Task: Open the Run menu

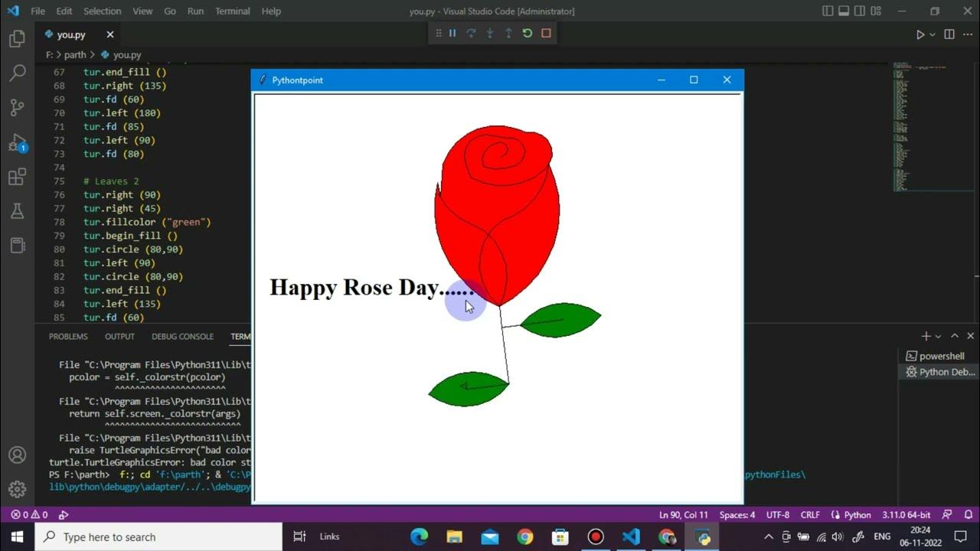Action: click(x=196, y=11)
